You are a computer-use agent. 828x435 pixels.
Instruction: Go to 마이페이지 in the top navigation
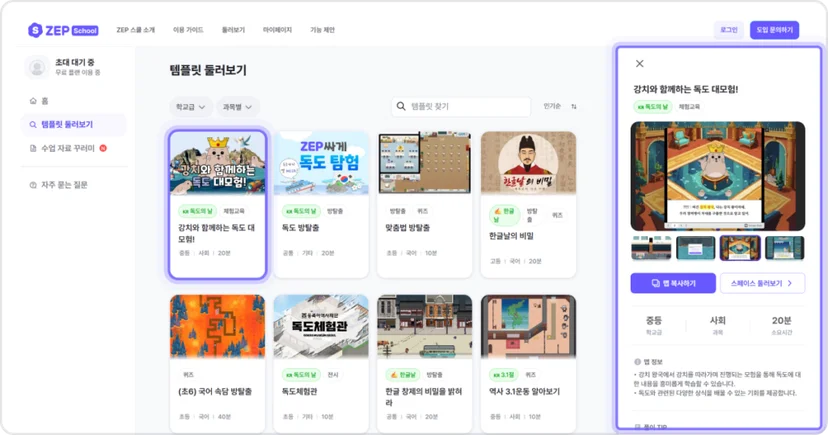click(x=277, y=30)
